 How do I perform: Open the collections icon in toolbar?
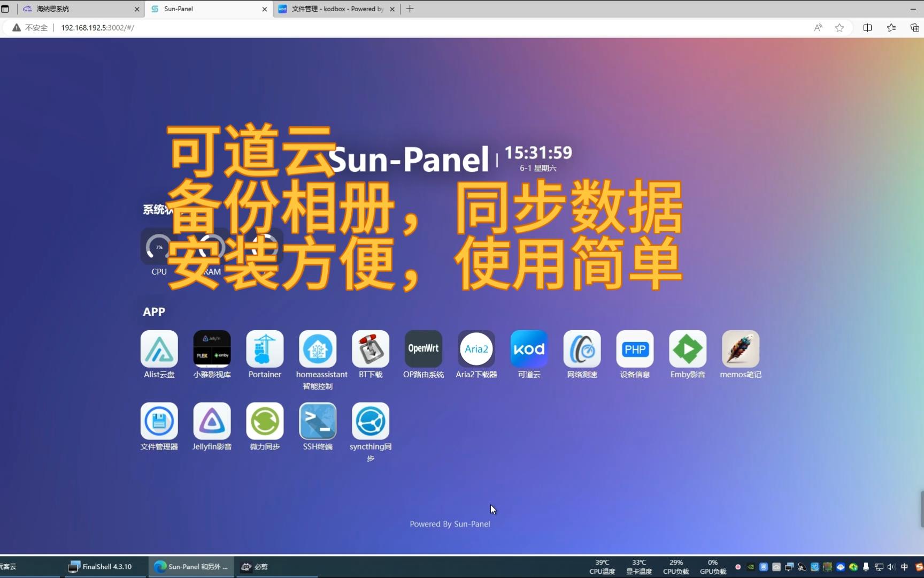point(914,28)
